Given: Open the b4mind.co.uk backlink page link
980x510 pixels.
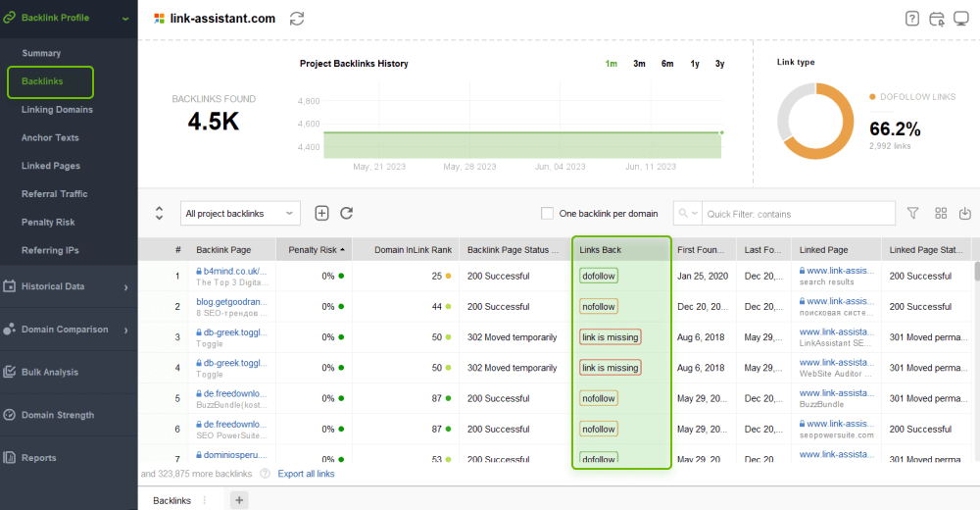Looking at the screenshot, I should coord(235,271).
